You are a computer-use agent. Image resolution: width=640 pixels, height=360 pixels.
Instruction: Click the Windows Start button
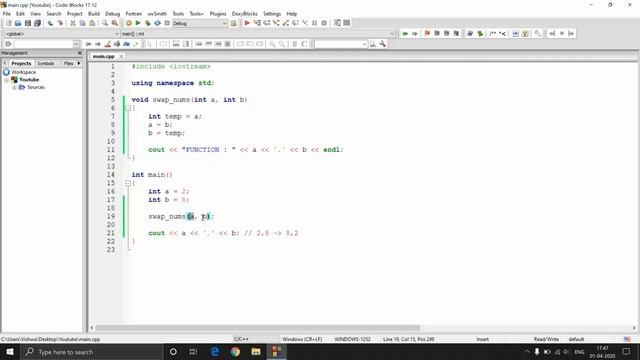[9, 351]
